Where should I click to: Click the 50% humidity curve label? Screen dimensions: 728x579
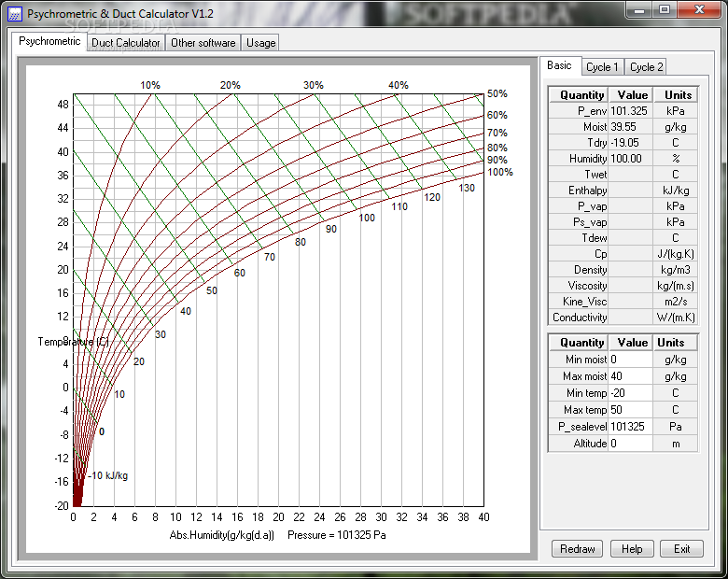tap(497, 93)
